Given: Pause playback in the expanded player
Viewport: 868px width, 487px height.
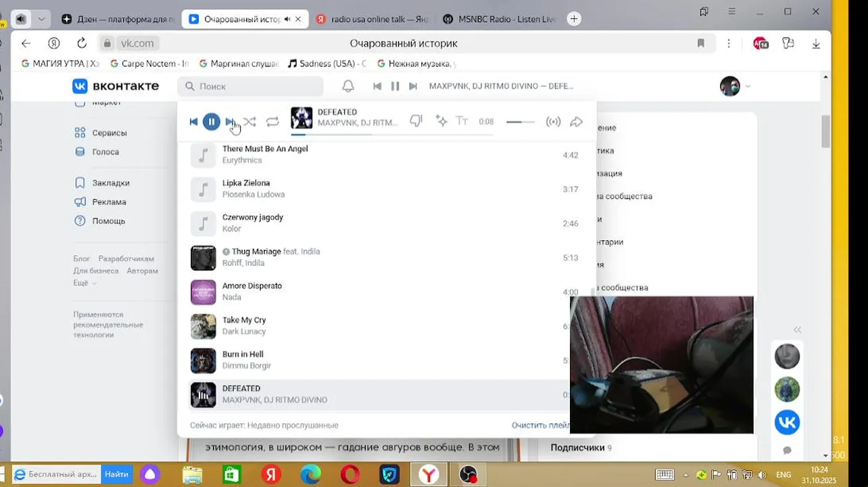Looking at the screenshot, I should (211, 122).
